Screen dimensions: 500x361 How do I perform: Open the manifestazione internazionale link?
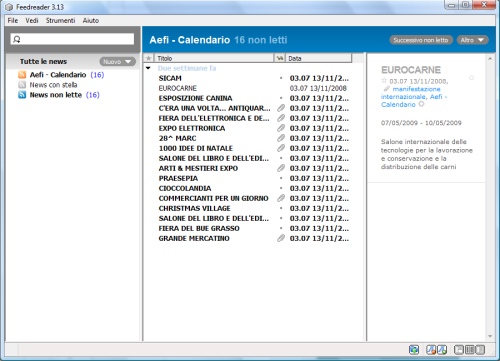pyautogui.click(x=411, y=93)
